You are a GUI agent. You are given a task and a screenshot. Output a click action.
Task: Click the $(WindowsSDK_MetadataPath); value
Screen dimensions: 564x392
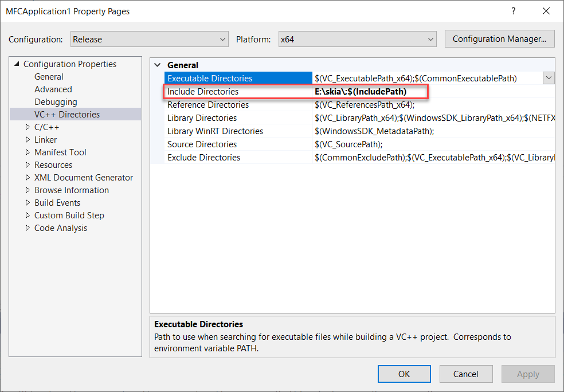click(374, 131)
